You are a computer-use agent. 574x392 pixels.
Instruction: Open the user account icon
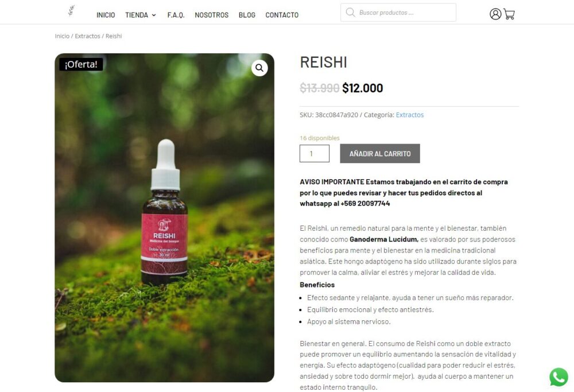click(x=495, y=14)
